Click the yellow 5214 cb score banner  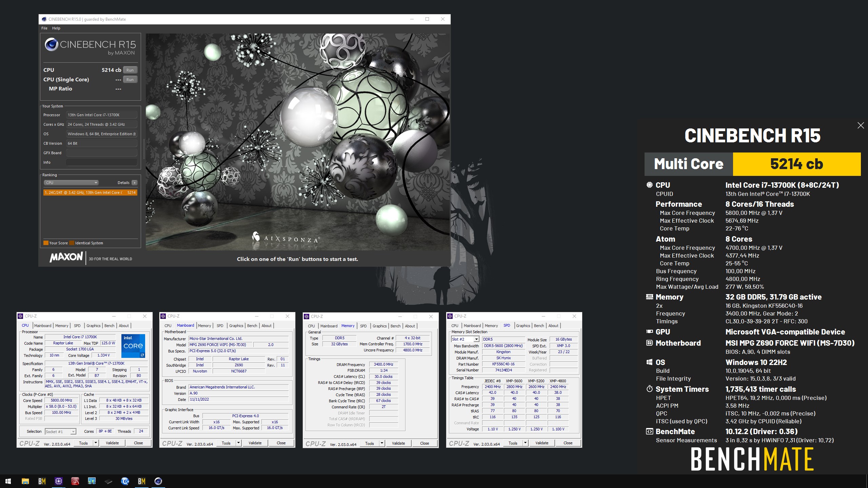(797, 164)
